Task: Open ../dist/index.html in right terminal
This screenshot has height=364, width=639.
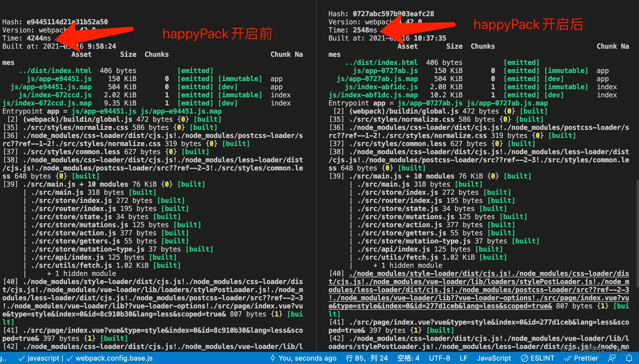Action: click(381, 62)
